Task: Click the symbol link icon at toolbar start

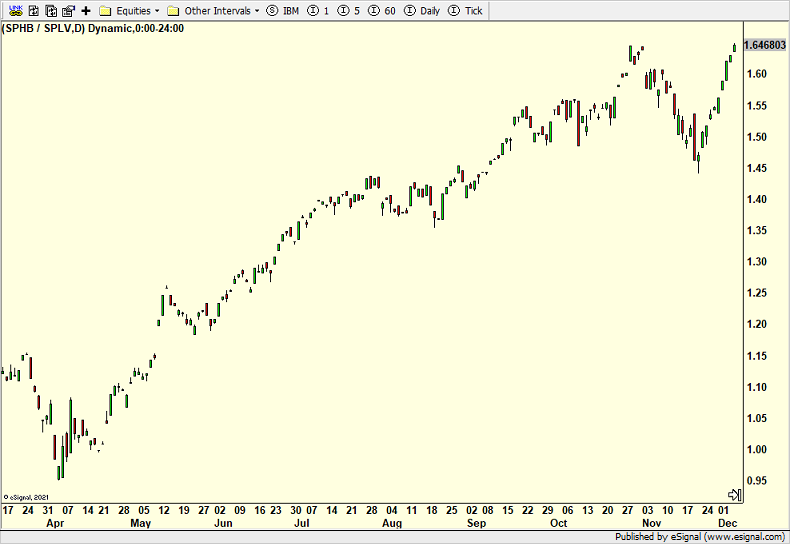Action: 13,10
